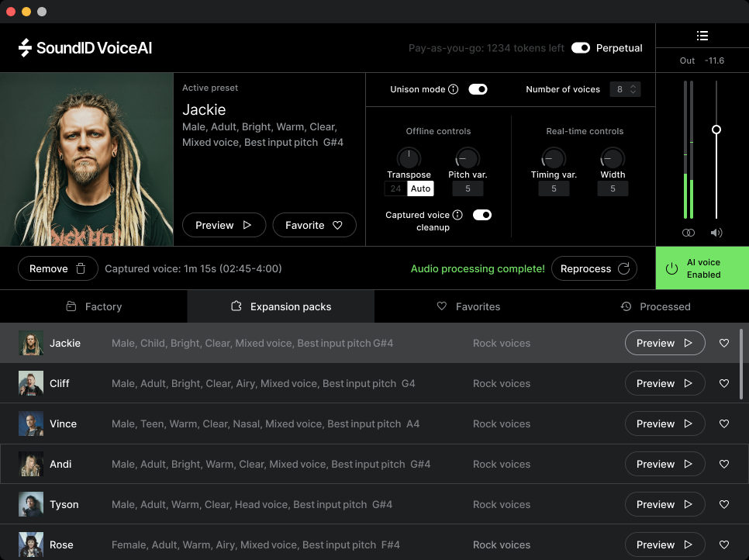Click Jackie's portrait thumbnail in the list
This screenshot has width=749, height=560.
[30, 342]
